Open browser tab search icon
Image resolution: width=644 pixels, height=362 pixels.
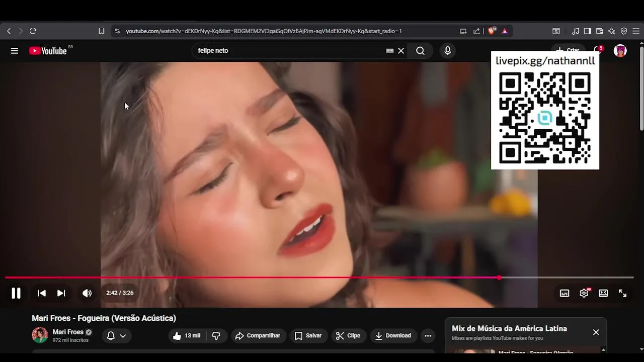click(x=556, y=31)
